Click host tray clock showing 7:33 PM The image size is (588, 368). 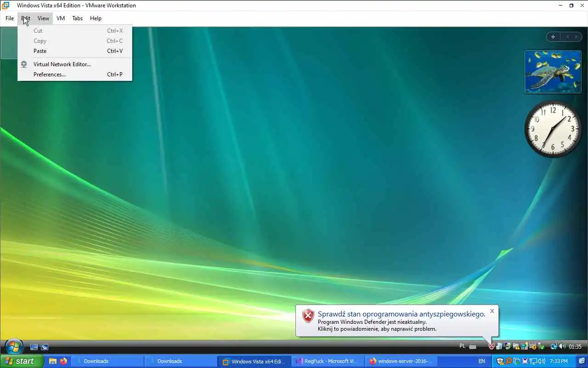coord(559,361)
